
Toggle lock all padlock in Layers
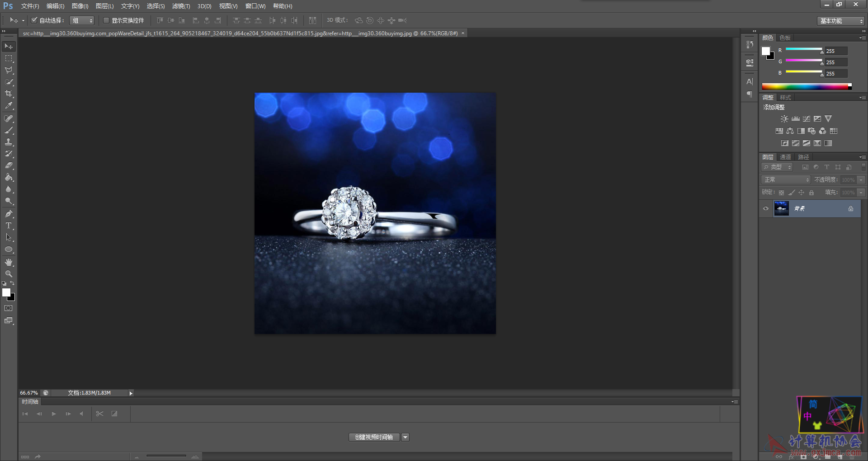click(x=811, y=193)
